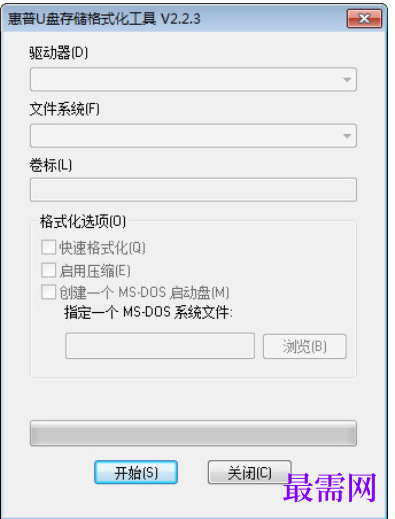Click the arrow icon in 文件系统 combo box

(x=347, y=136)
